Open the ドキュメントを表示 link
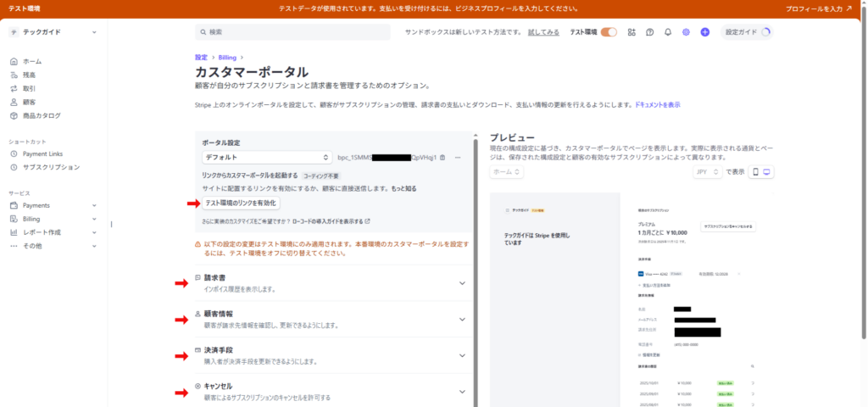The image size is (868, 407). coord(658,104)
